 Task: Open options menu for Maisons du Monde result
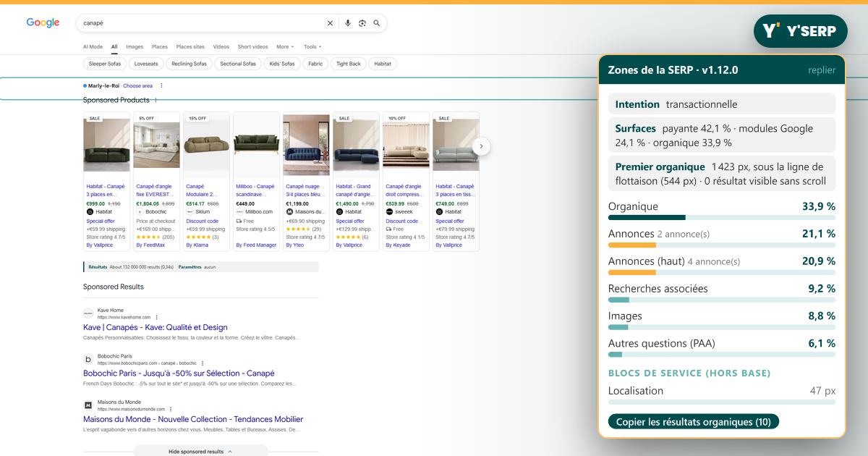[171, 409]
